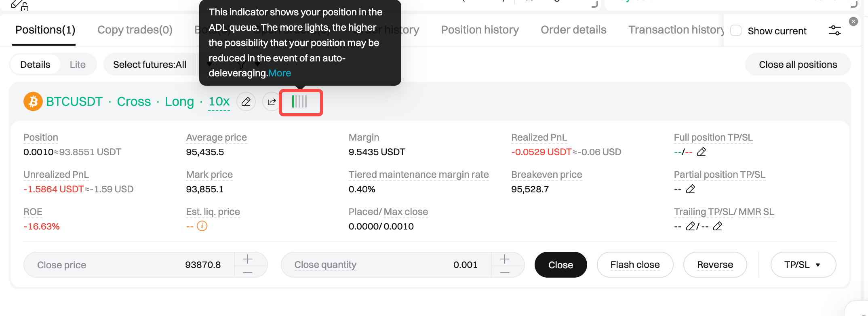Switch to the Position history tab
This screenshot has width=868, height=316.
pos(480,30)
